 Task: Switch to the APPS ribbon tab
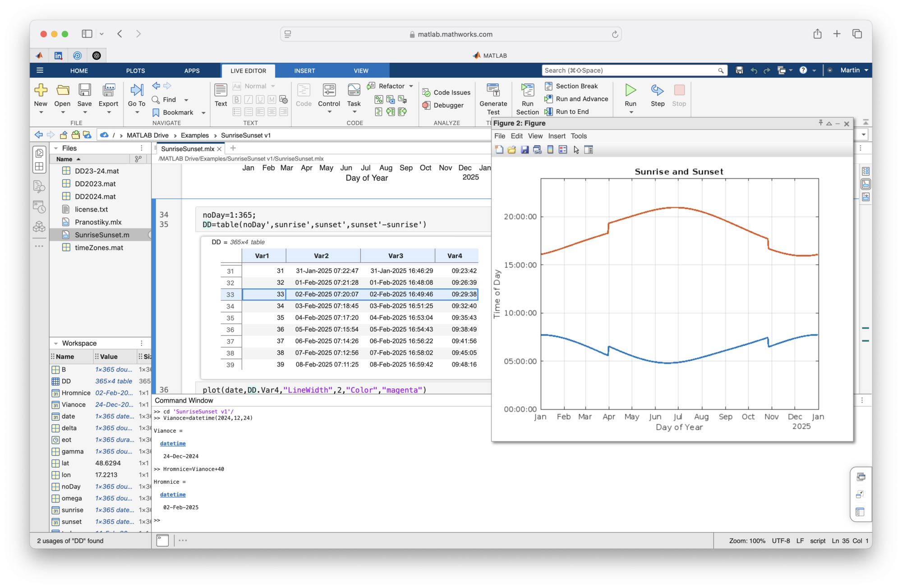coord(192,71)
